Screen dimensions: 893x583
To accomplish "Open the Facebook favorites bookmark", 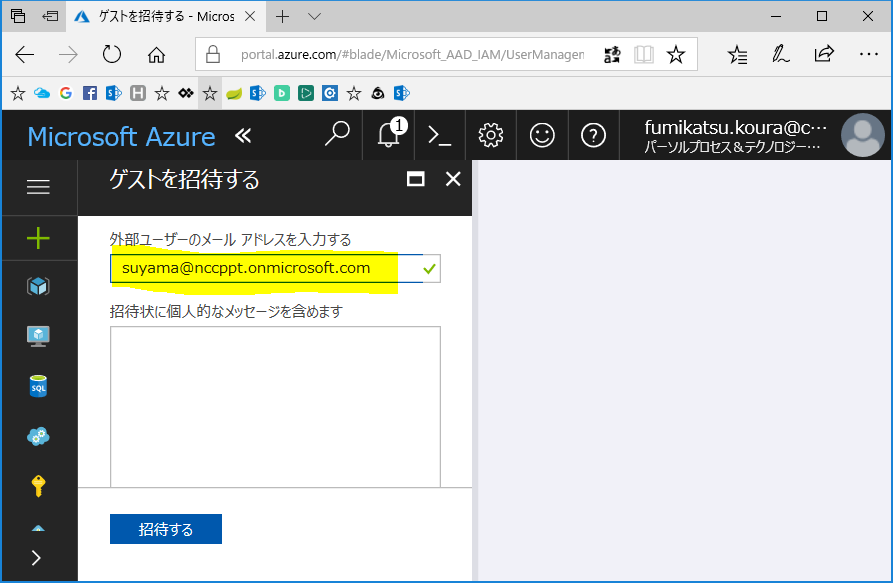I will point(90,93).
